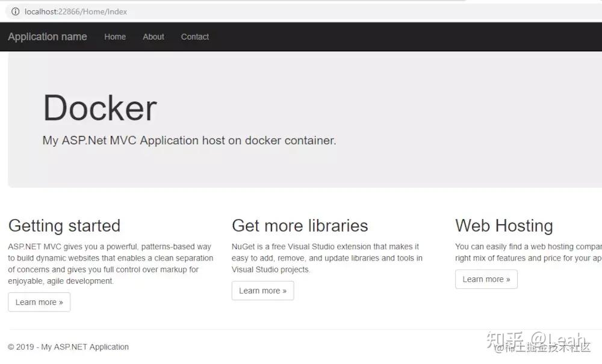Click the Getting started section heading
This screenshot has height=364, width=602.
tap(64, 226)
